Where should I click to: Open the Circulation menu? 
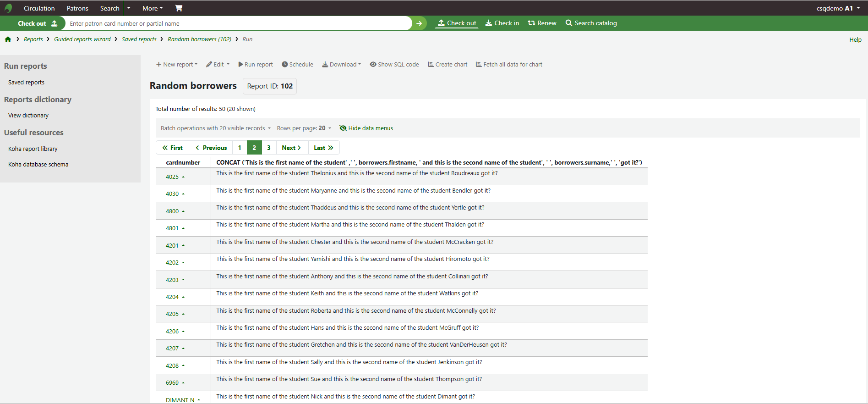(x=39, y=8)
